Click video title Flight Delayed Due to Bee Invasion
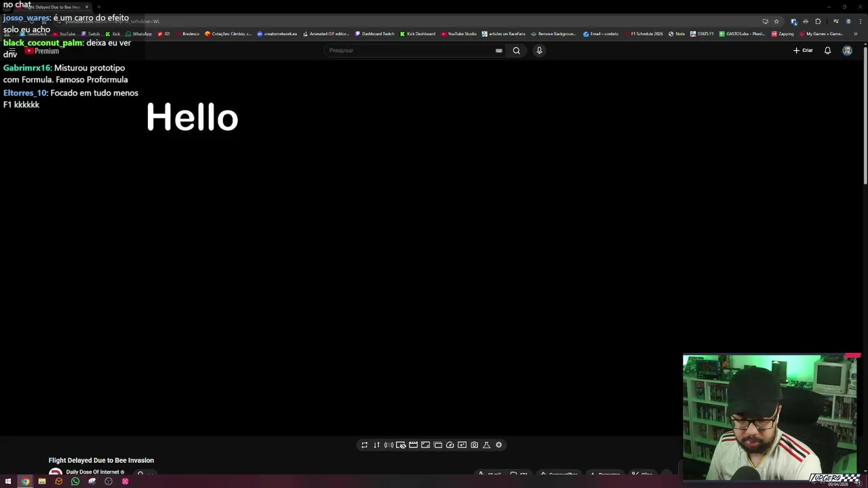The height and width of the screenshot is (488, 868). pyautogui.click(x=101, y=460)
